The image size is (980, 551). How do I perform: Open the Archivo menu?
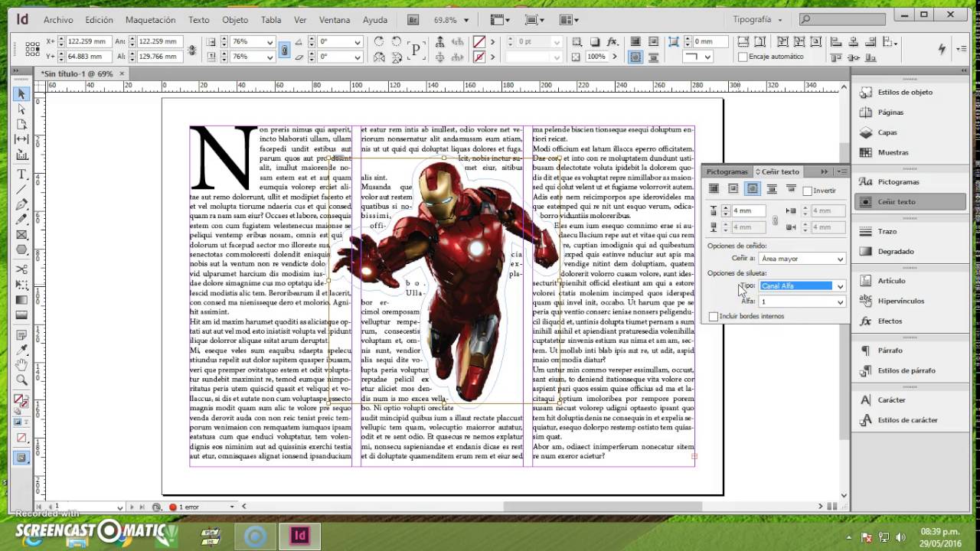point(58,20)
